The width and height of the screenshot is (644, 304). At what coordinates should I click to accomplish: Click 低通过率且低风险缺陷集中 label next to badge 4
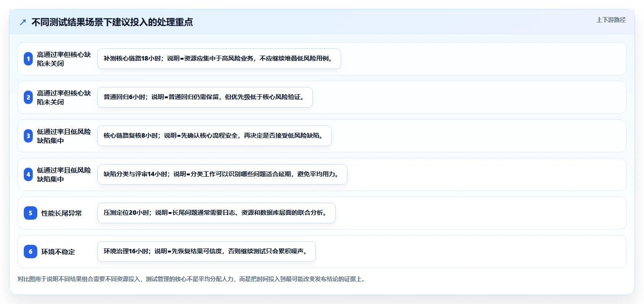pos(64,174)
